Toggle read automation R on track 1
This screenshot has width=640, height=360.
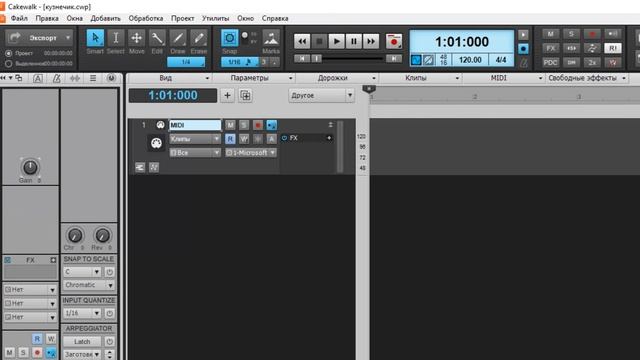[x=230, y=139]
